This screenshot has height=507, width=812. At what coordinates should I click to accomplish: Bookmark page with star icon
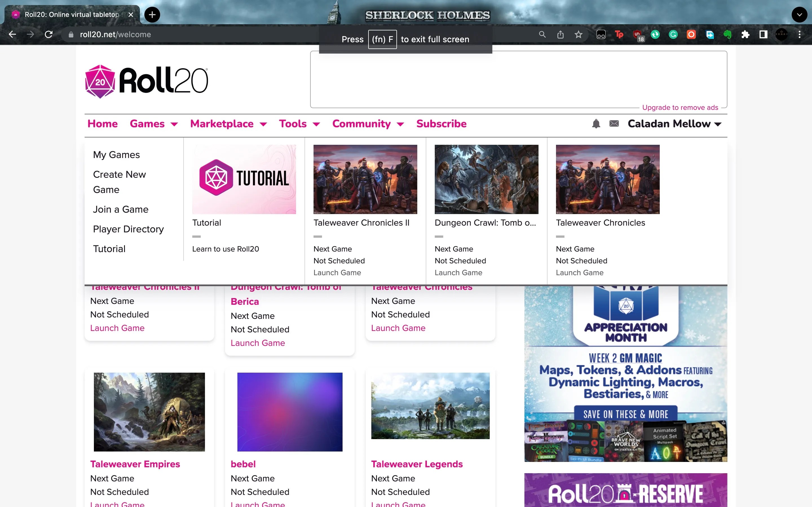click(578, 35)
